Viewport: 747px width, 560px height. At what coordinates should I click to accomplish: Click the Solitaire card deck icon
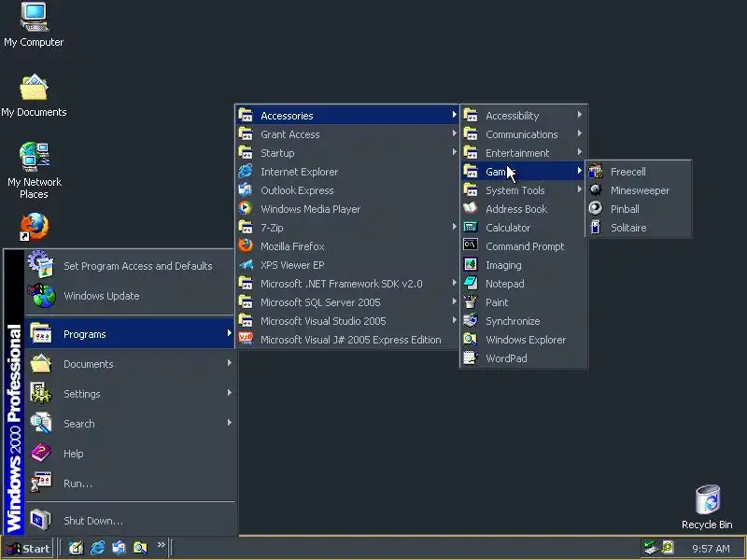click(596, 227)
